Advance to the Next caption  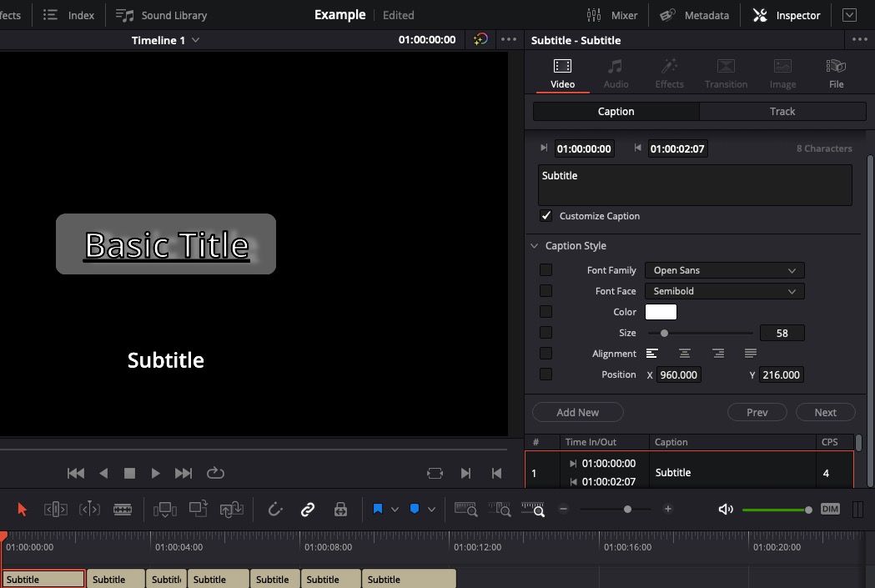point(824,411)
